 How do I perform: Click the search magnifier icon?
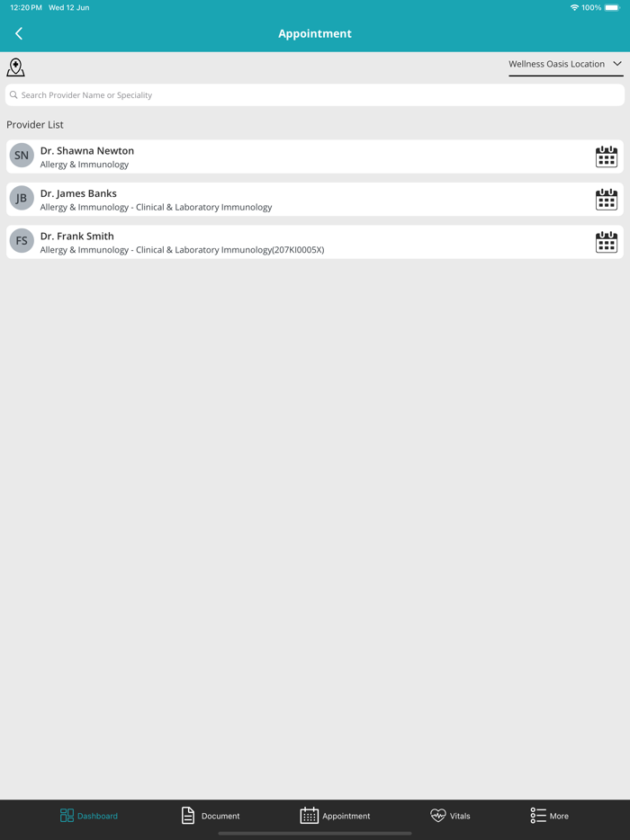[x=13, y=94]
